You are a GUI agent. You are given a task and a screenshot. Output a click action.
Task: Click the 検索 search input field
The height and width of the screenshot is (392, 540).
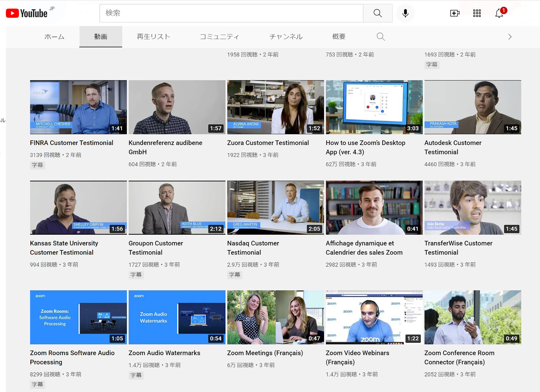coord(231,13)
